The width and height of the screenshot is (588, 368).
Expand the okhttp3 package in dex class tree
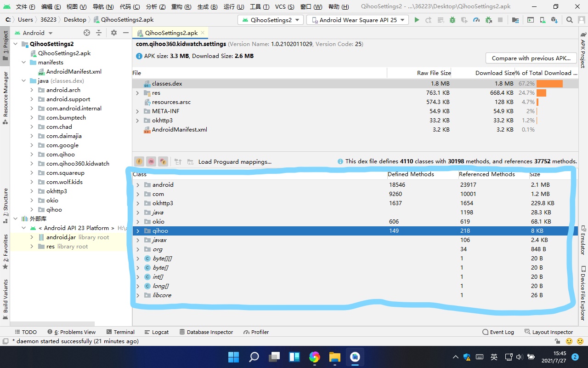point(138,203)
